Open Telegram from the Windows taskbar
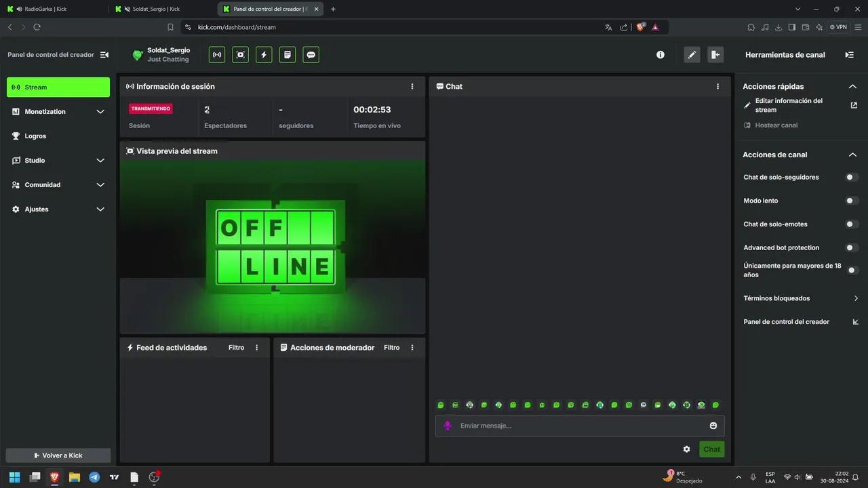Image resolution: width=868 pixels, height=488 pixels. coord(94,477)
